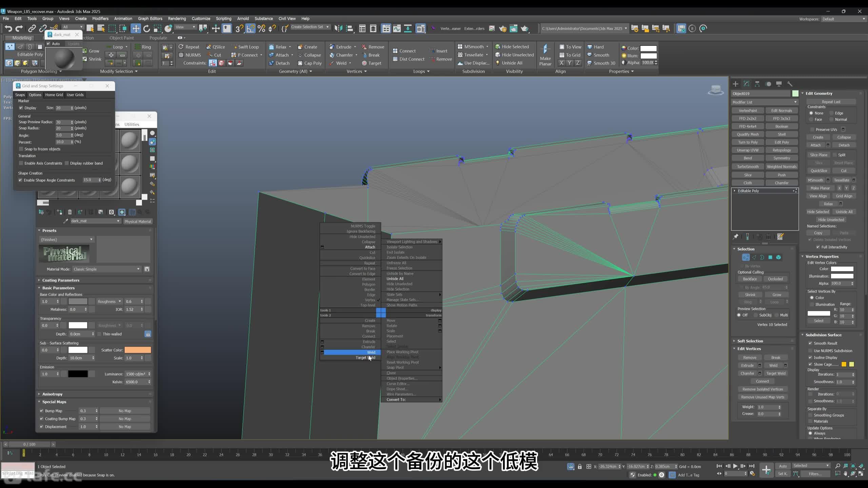This screenshot has height=488, width=868.
Task: Click Play Animation button
Action: (x=735, y=466)
